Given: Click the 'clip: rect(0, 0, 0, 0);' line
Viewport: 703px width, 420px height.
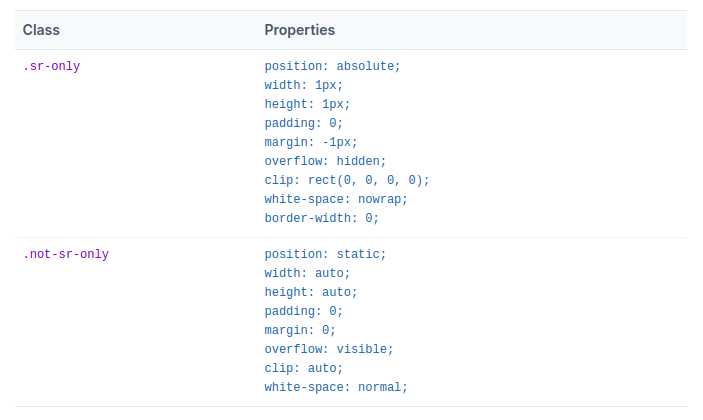Looking at the screenshot, I should coord(347,180).
